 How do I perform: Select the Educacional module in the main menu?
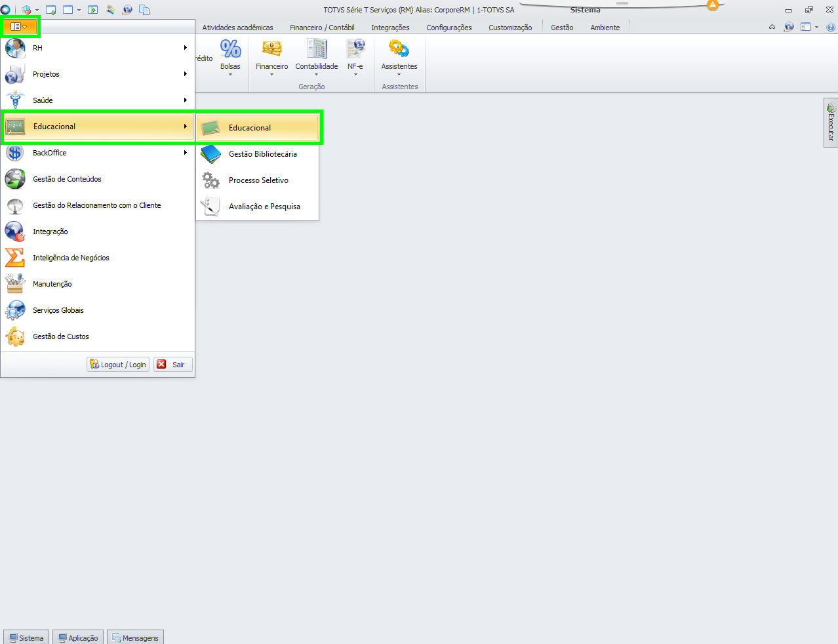click(x=98, y=127)
